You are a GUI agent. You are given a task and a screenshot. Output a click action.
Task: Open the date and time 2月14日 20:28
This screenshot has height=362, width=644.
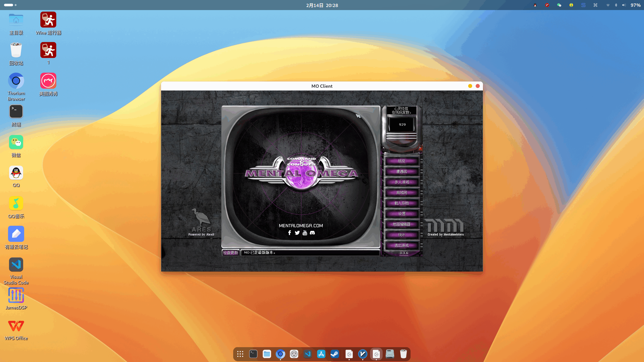(322, 5)
